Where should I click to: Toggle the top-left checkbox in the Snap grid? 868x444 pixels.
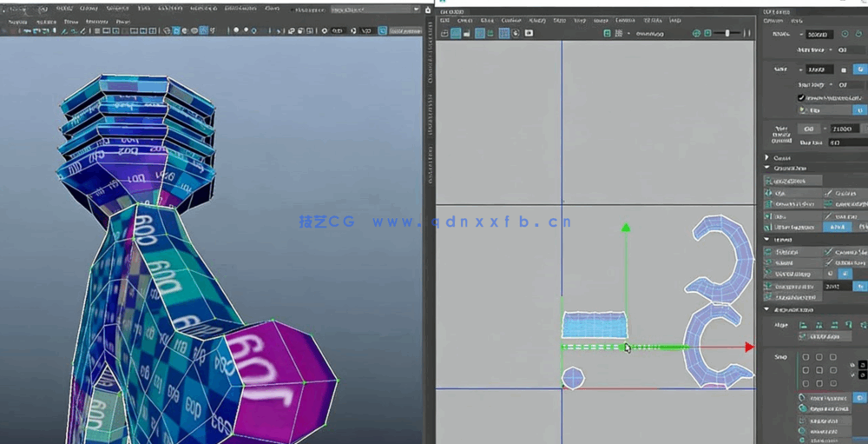point(806,357)
